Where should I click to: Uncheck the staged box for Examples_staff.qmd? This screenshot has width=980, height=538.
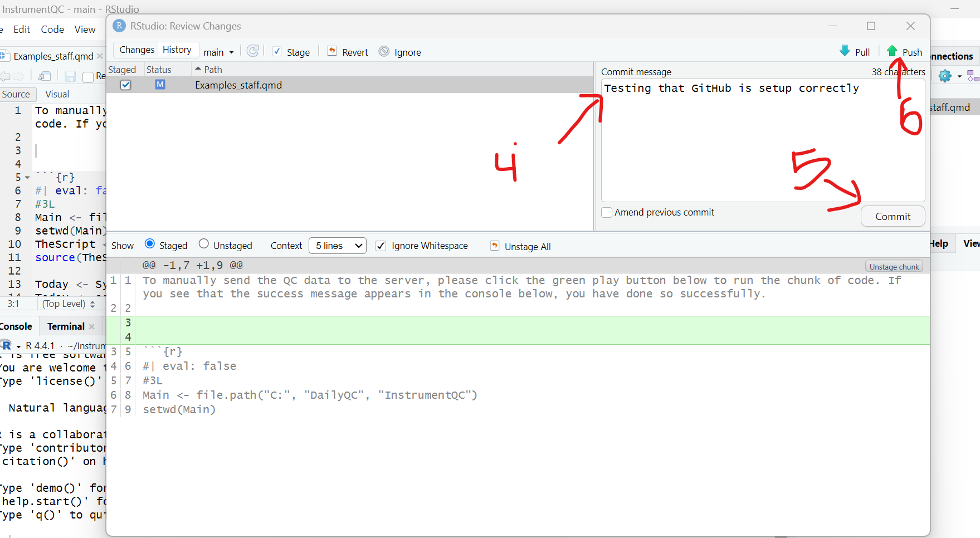(126, 85)
